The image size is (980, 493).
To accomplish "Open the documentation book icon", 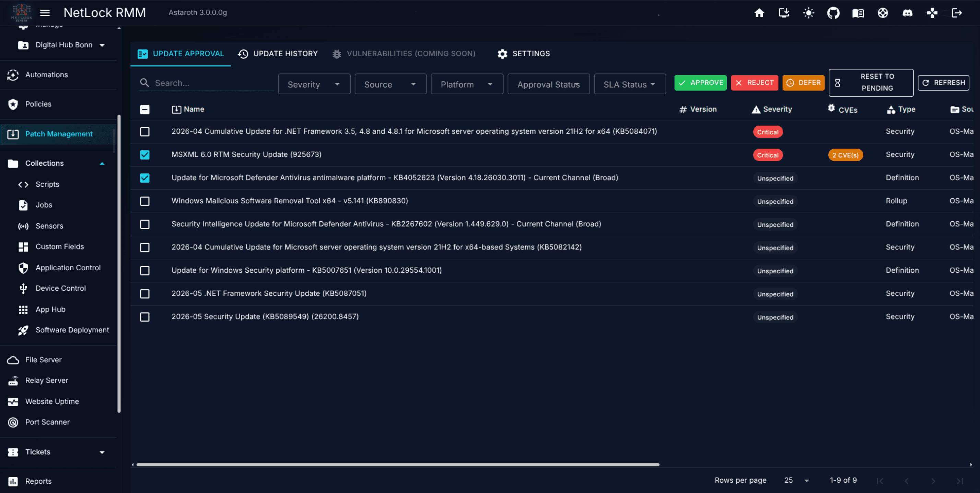I will pos(858,13).
